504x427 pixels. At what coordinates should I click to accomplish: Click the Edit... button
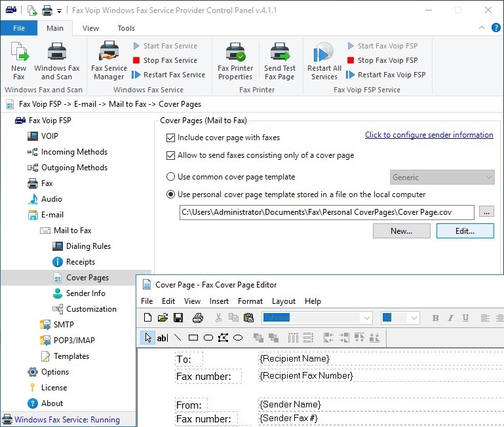click(x=465, y=231)
